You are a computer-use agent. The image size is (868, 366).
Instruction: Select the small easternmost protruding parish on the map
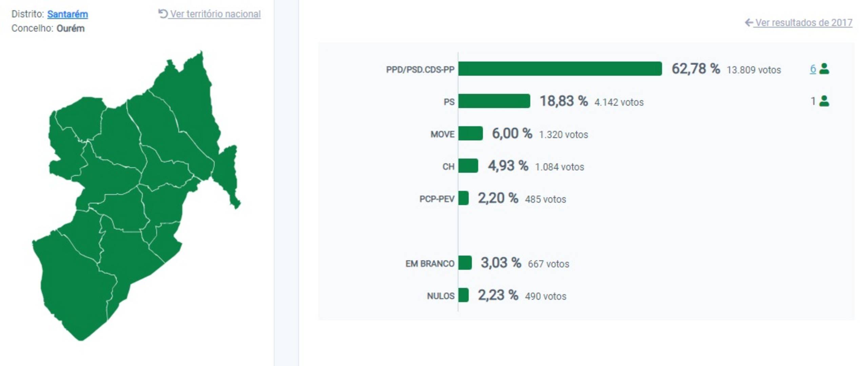(x=228, y=173)
